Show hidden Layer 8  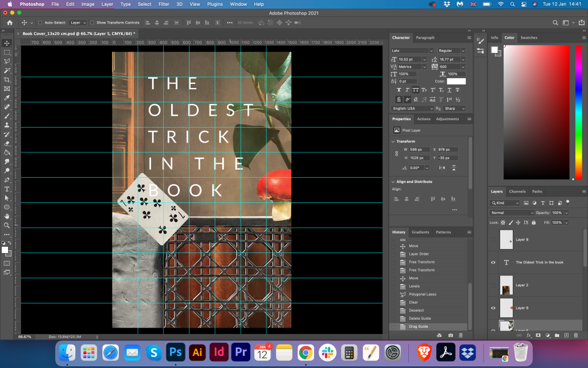click(493, 239)
